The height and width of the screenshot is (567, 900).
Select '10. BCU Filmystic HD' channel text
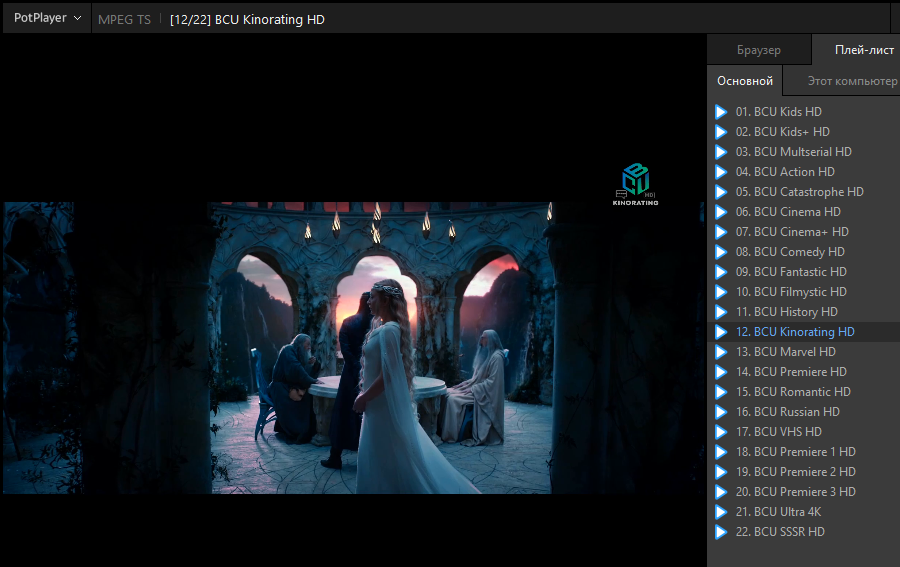(791, 292)
